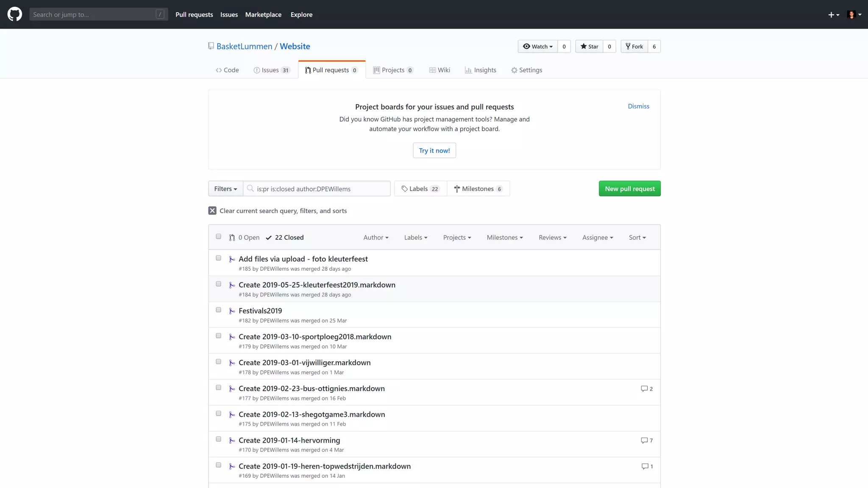The width and height of the screenshot is (868, 488).
Task: Open comments icon on bus-ottignies pull request
Action: pos(644,388)
